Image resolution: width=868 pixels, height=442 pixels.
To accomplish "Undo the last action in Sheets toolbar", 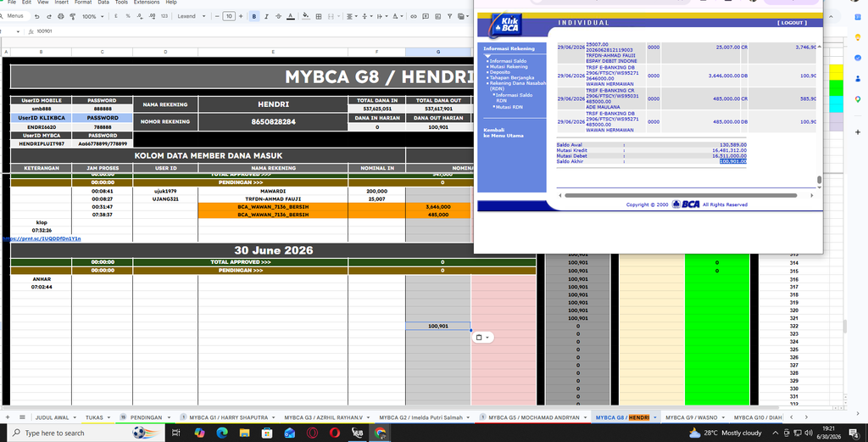I will [37, 17].
